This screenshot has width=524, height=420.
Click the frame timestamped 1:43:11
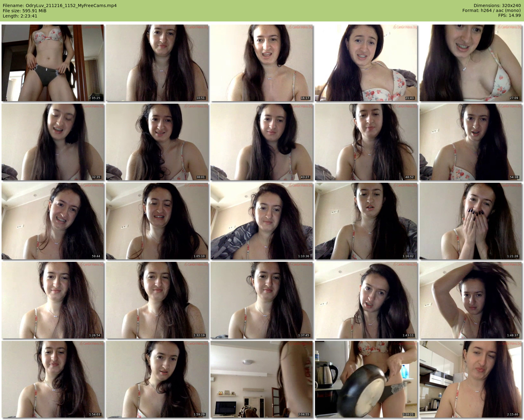pyautogui.click(x=366, y=300)
